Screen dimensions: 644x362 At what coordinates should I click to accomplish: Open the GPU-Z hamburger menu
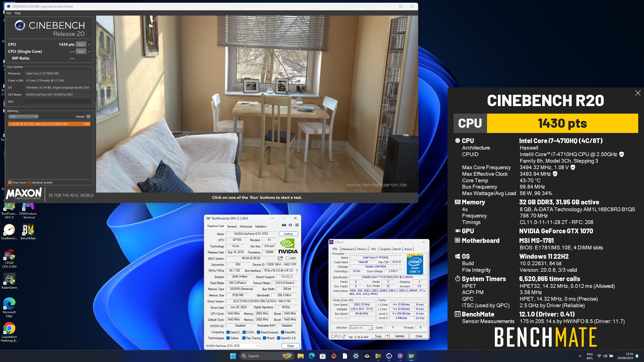tap(297, 225)
